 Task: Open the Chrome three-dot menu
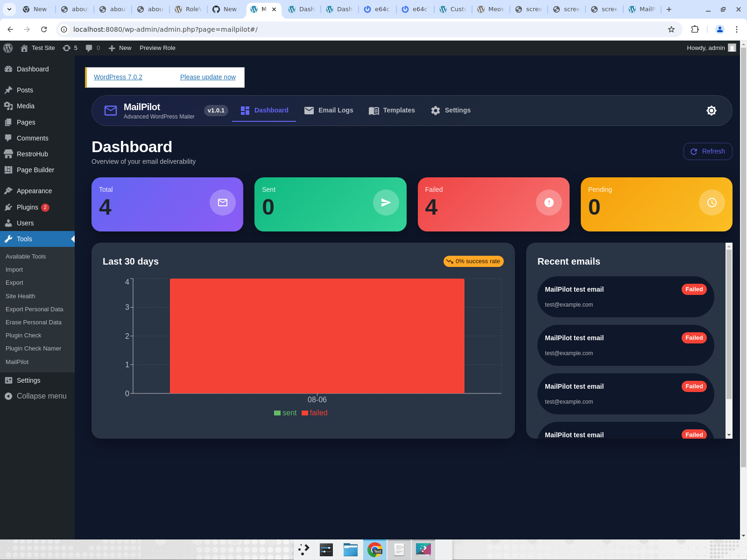click(737, 29)
